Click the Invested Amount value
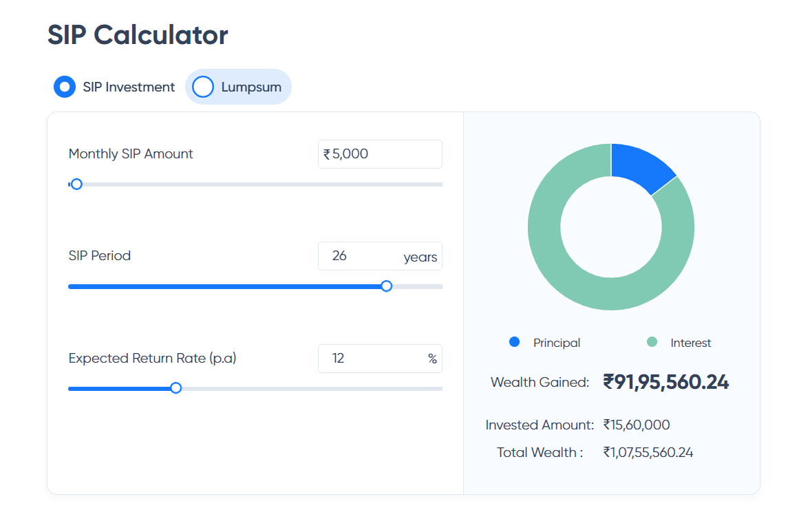Image resolution: width=799 pixels, height=532 pixels. 637,425
